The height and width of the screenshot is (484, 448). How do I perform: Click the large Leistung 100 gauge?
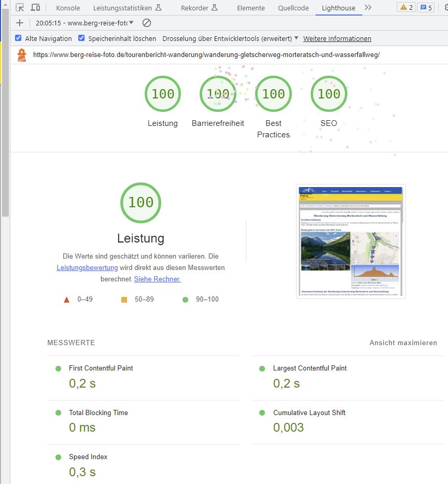click(x=141, y=203)
